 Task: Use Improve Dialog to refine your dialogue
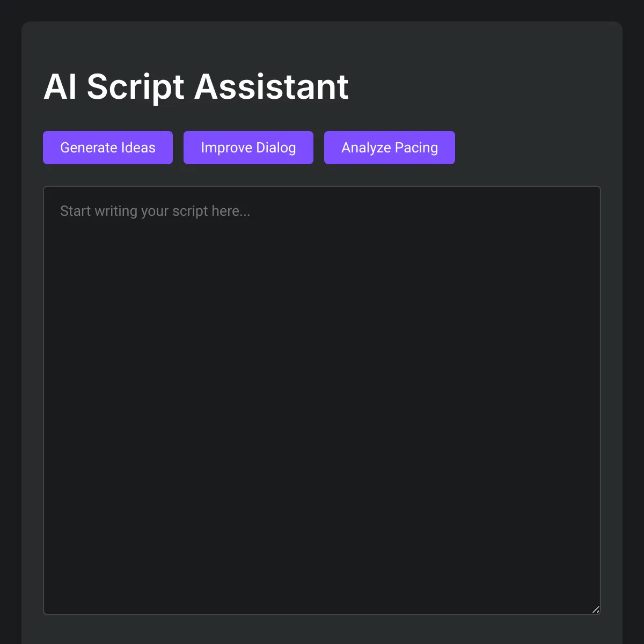(x=248, y=147)
